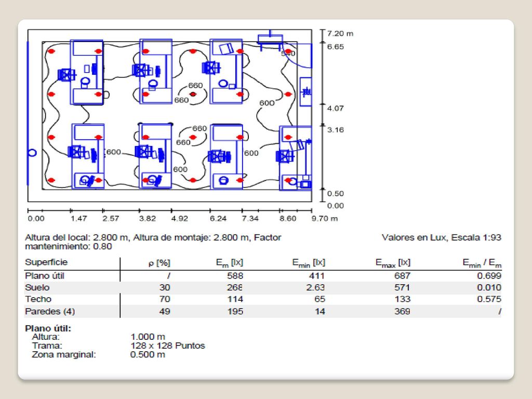Viewport: 532px width, 399px height.
Task: Click the 1.000 m Altura value
Action: pyautogui.click(x=148, y=337)
